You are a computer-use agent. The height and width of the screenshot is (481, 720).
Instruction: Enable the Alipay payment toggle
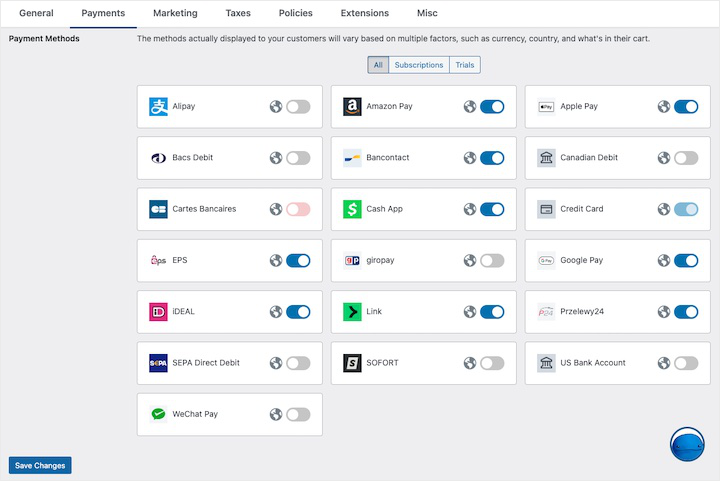(298, 107)
